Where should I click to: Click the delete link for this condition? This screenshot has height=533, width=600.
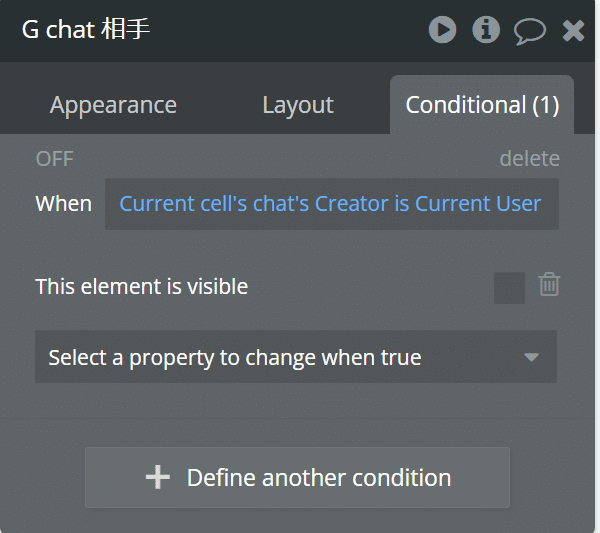(x=530, y=158)
